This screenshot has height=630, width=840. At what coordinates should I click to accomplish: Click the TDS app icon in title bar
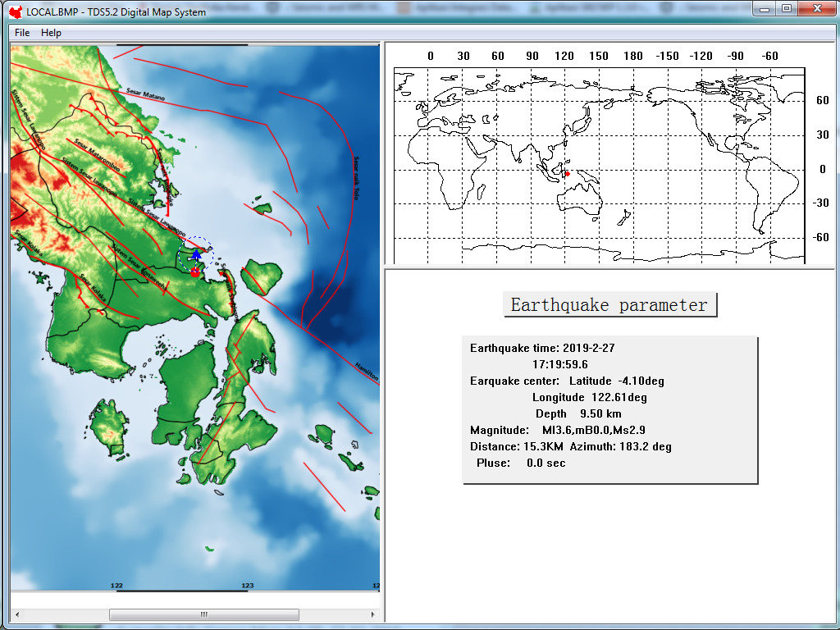tap(16, 11)
